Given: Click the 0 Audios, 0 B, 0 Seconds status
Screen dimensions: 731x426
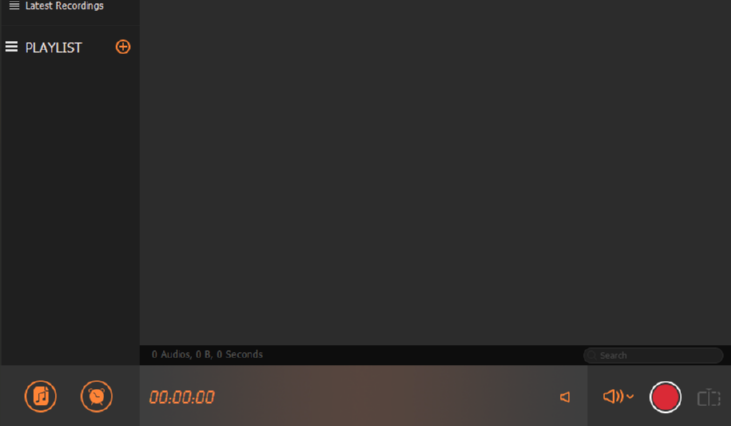Looking at the screenshot, I should click(207, 355).
